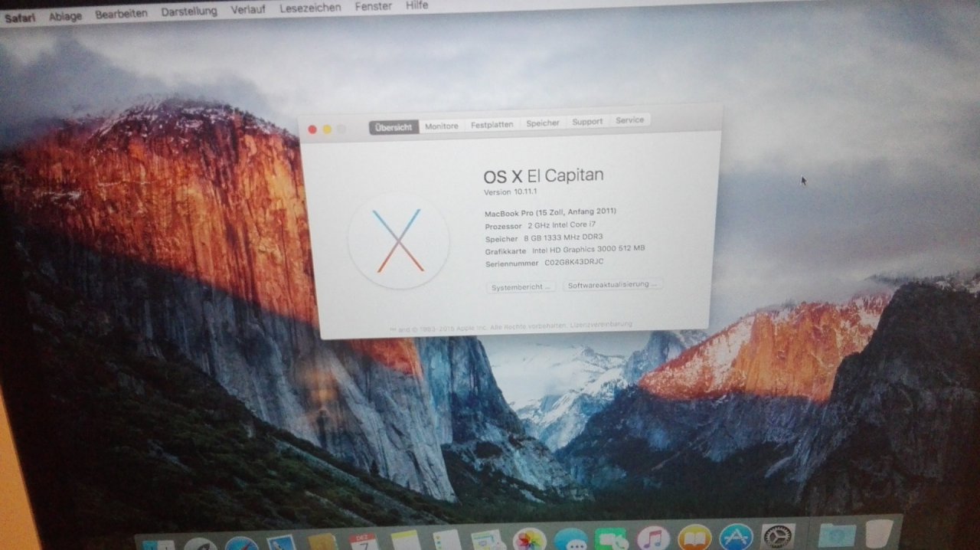
Task: Click the serial number C02G8K43DRJC
Action: (574, 262)
